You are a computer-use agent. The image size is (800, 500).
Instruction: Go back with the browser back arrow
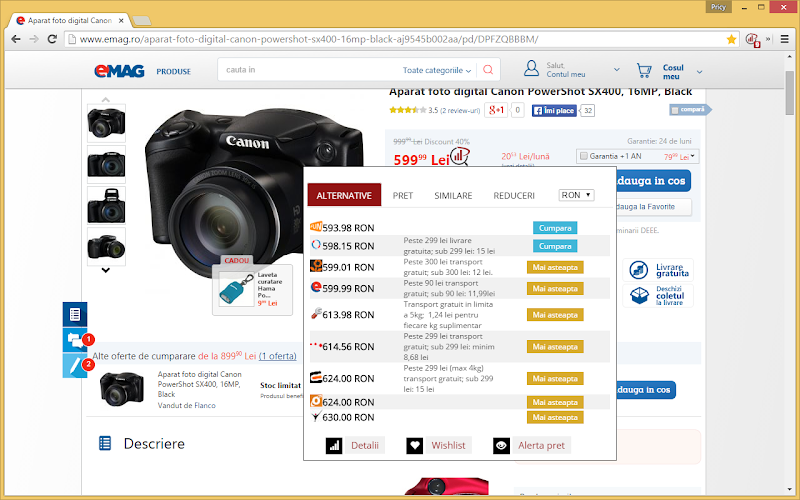pos(16,39)
